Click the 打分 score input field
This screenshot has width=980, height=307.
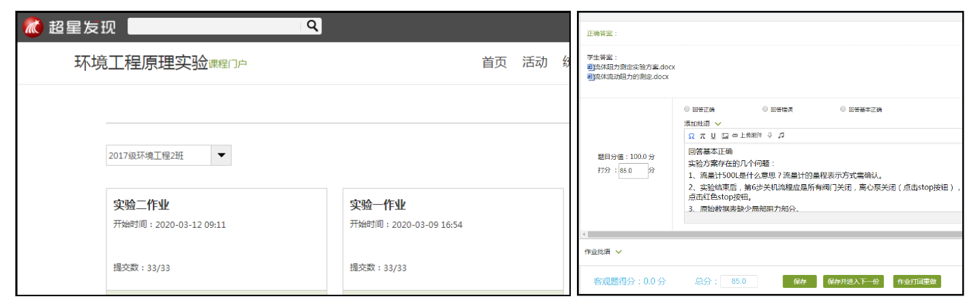click(633, 171)
